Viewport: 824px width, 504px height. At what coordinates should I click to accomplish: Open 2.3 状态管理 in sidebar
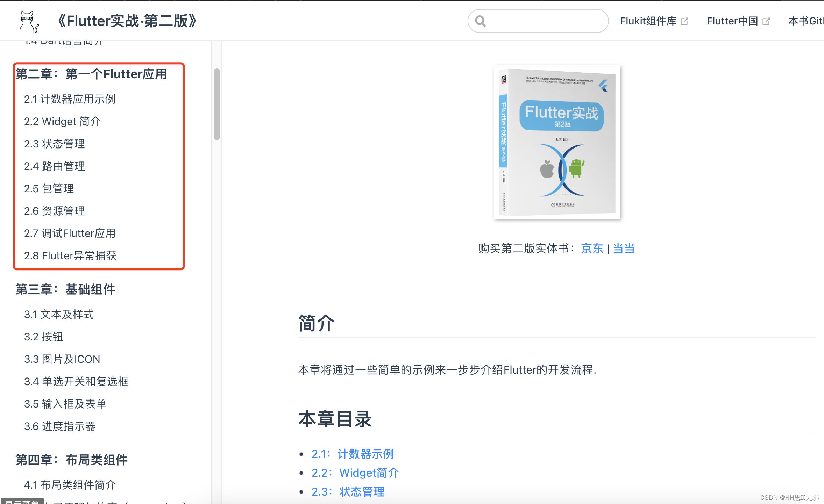tap(54, 144)
